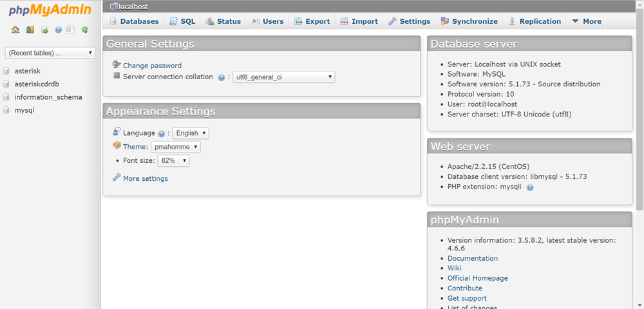
Task: Select the mysql database
Action: [x=24, y=110]
